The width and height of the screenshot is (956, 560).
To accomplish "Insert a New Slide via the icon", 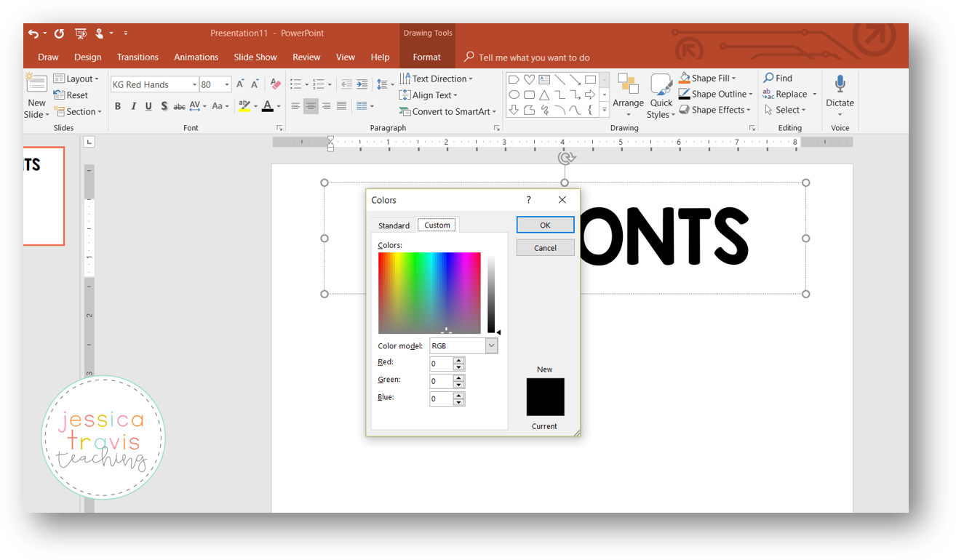I will (36, 84).
